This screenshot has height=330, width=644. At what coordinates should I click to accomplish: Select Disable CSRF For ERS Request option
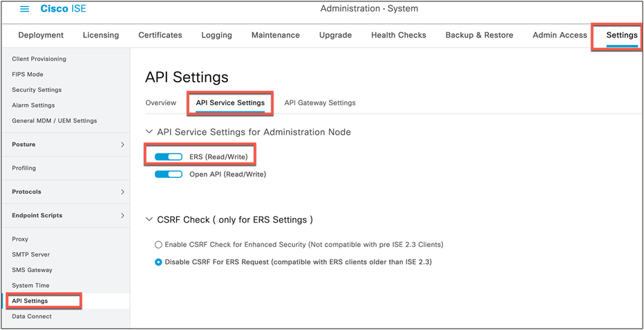tap(158, 262)
